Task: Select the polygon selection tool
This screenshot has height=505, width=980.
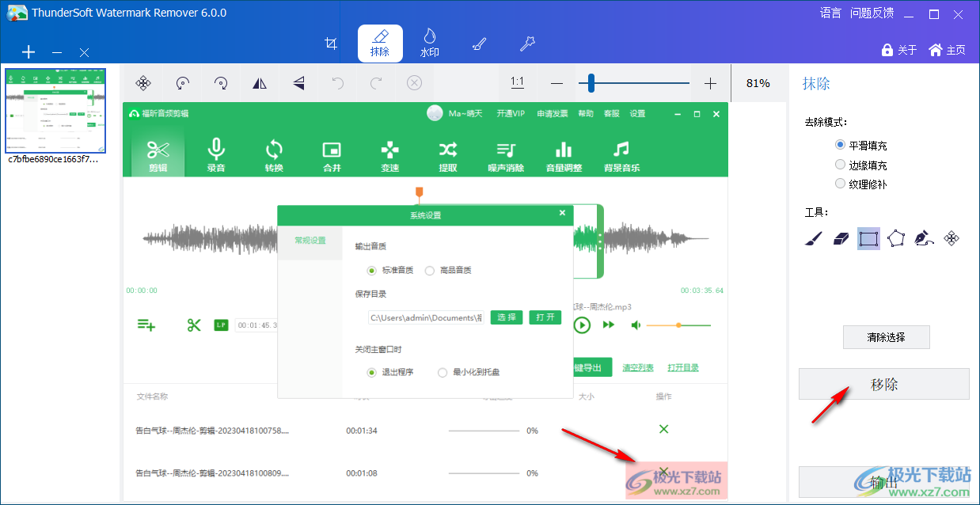Action: point(896,238)
